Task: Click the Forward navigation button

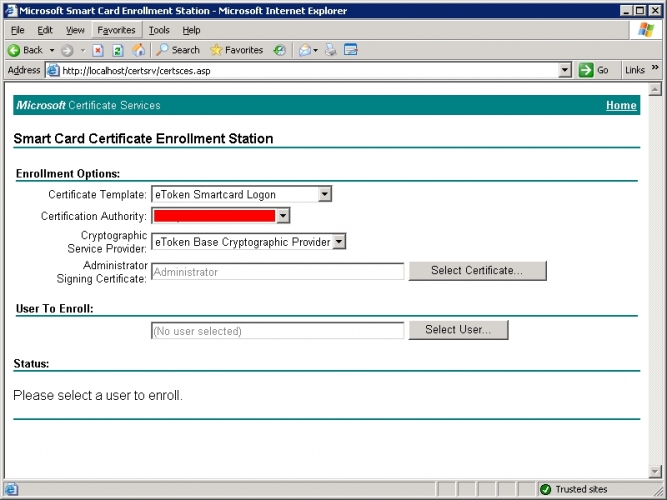Action: (x=67, y=51)
